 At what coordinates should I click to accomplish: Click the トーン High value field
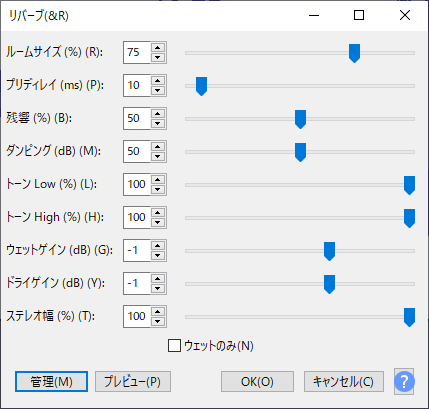click(137, 217)
